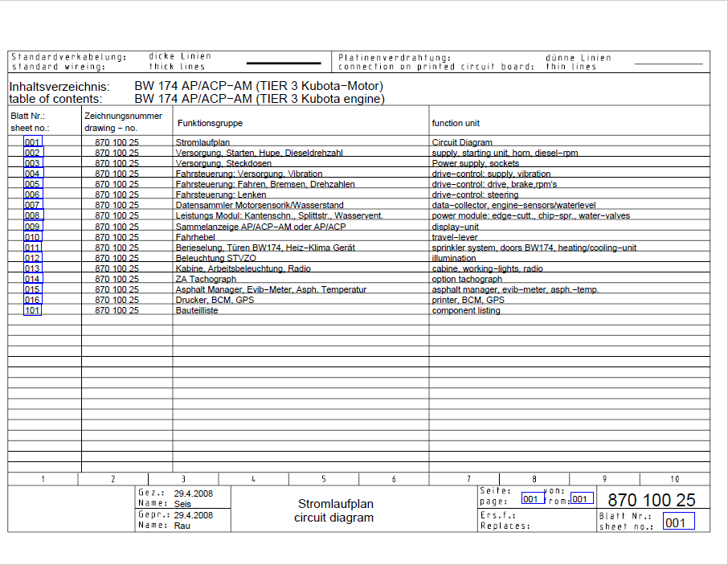Viewport: 728px width, 565px height.
Task: Open sheet link 010 Fahrhebel
Action: pos(32,237)
